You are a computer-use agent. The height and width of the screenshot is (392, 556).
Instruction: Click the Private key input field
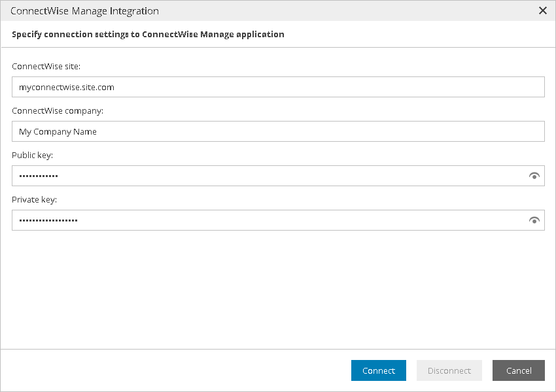(x=262, y=220)
